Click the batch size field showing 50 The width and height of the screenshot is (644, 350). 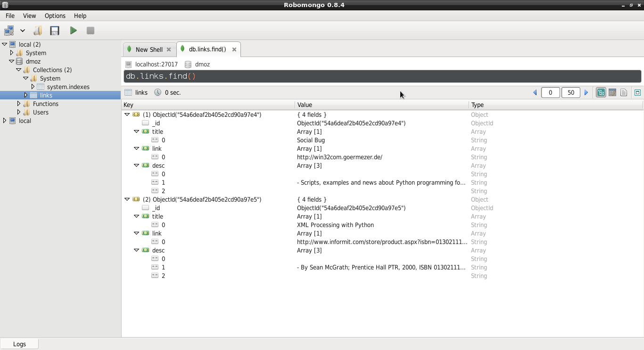pyautogui.click(x=570, y=93)
